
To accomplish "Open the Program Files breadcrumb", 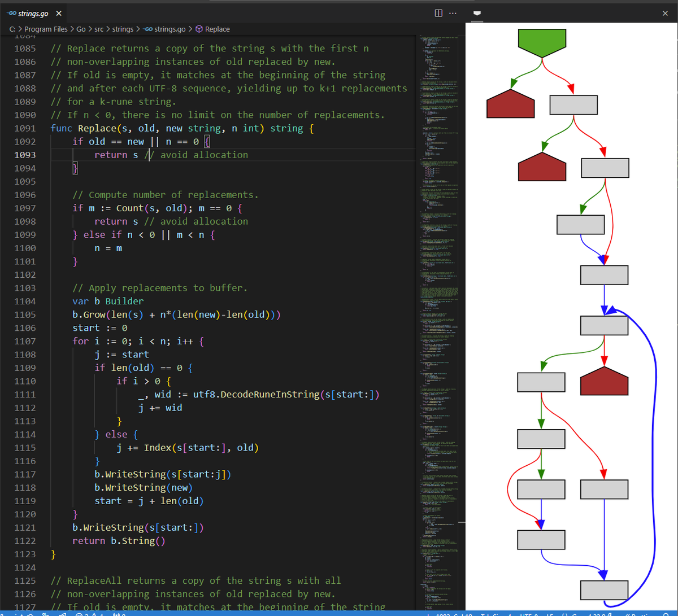I will tap(46, 29).
